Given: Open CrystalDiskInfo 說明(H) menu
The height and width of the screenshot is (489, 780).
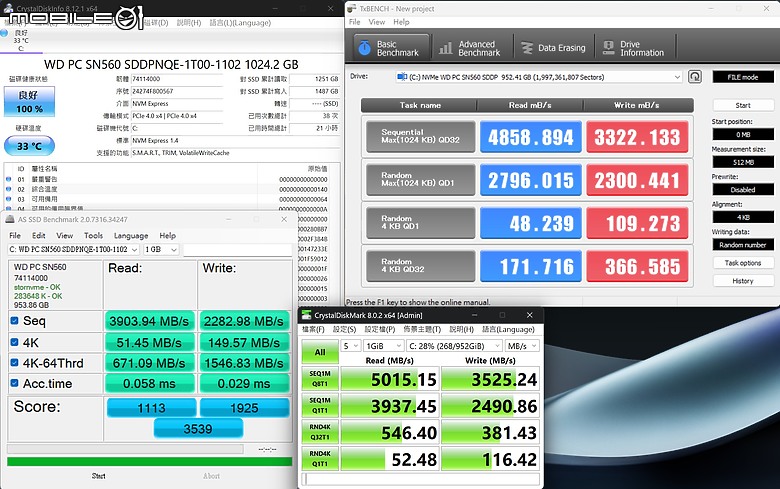Looking at the screenshot, I should (x=189, y=23).
